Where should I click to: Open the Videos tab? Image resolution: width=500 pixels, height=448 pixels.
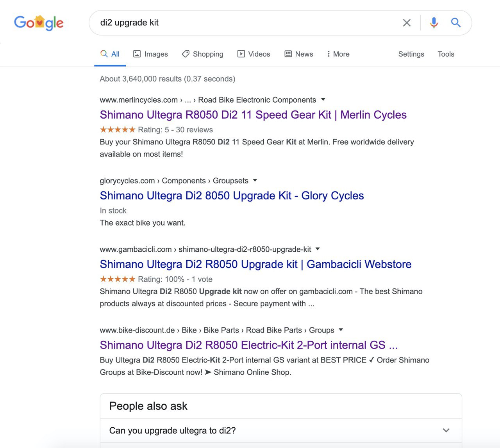pos(254,54)
